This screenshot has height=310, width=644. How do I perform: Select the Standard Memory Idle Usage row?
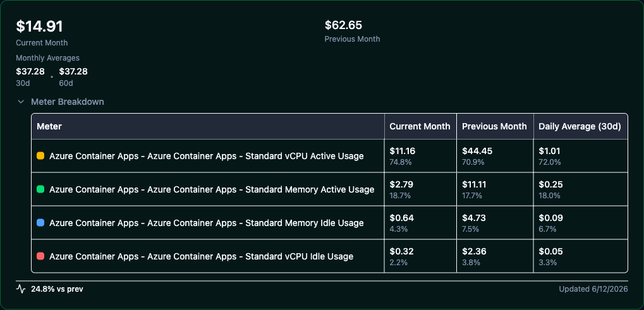329,223
